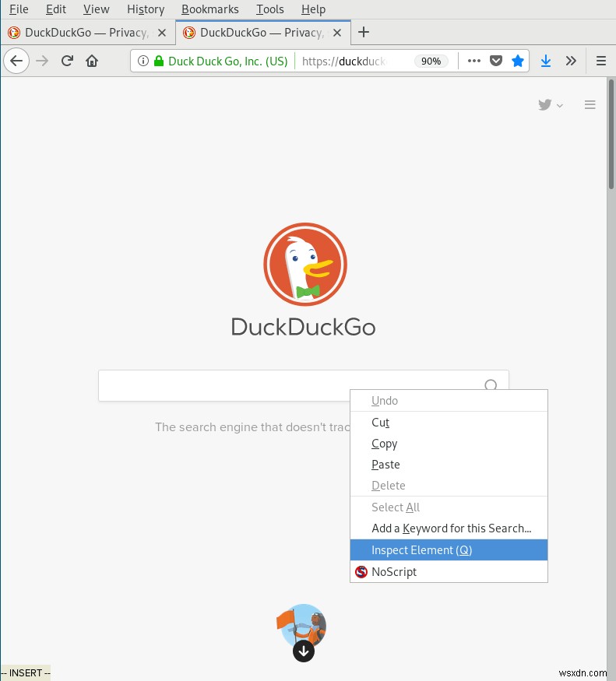
Task: Select Inspect Element (Q)
Action: click(449, 549)
